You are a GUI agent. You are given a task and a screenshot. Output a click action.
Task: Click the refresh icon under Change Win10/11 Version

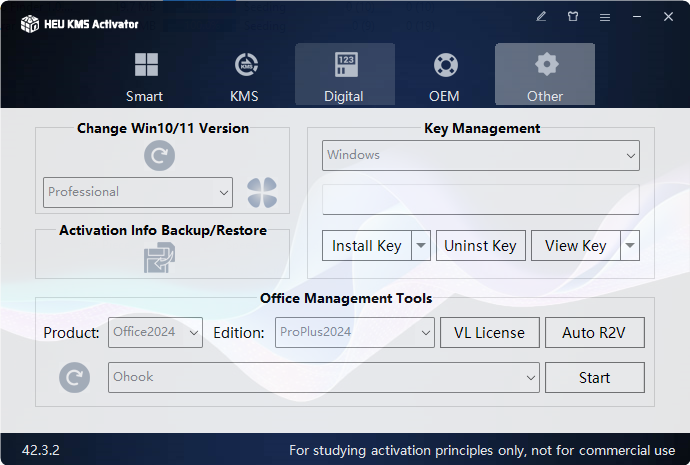(159, 156)
